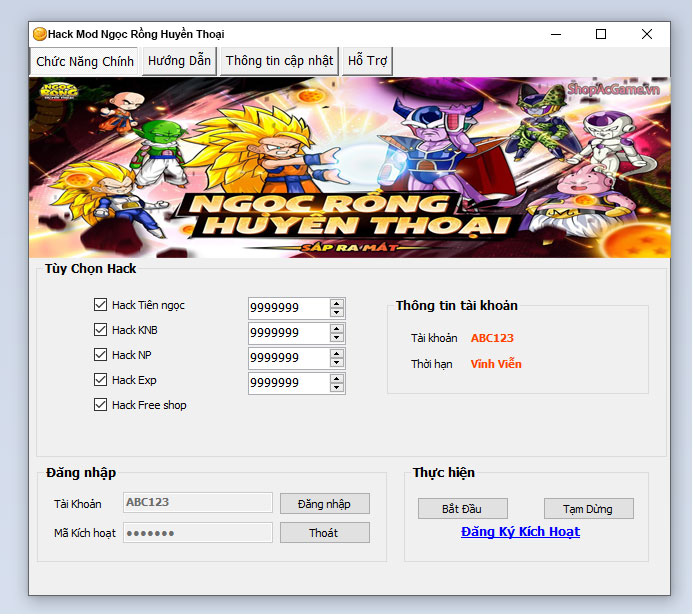
Task: Maximize the Hack Mod window
Action: (x=601, y=34)
